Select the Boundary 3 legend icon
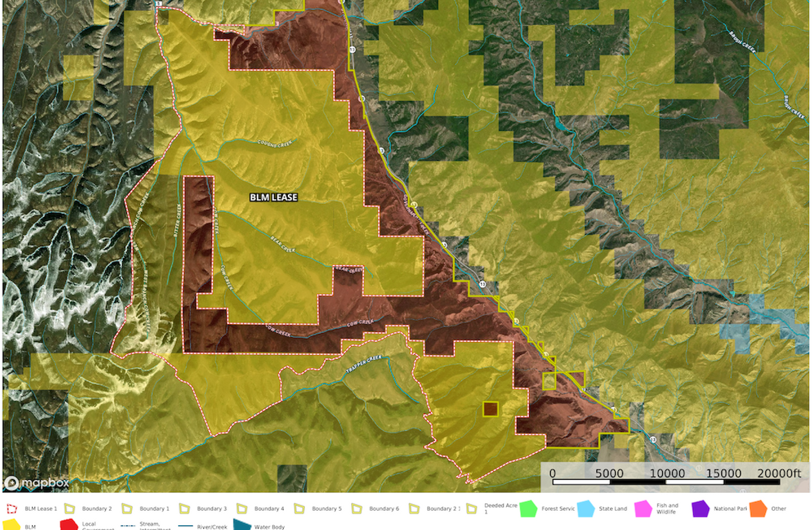 [x=184, y=509]
